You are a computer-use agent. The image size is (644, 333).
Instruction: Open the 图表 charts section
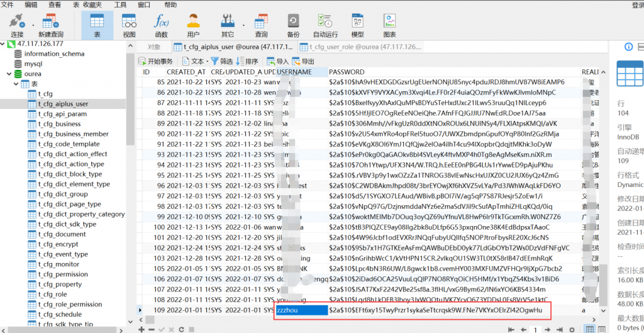tap(389, 25)
